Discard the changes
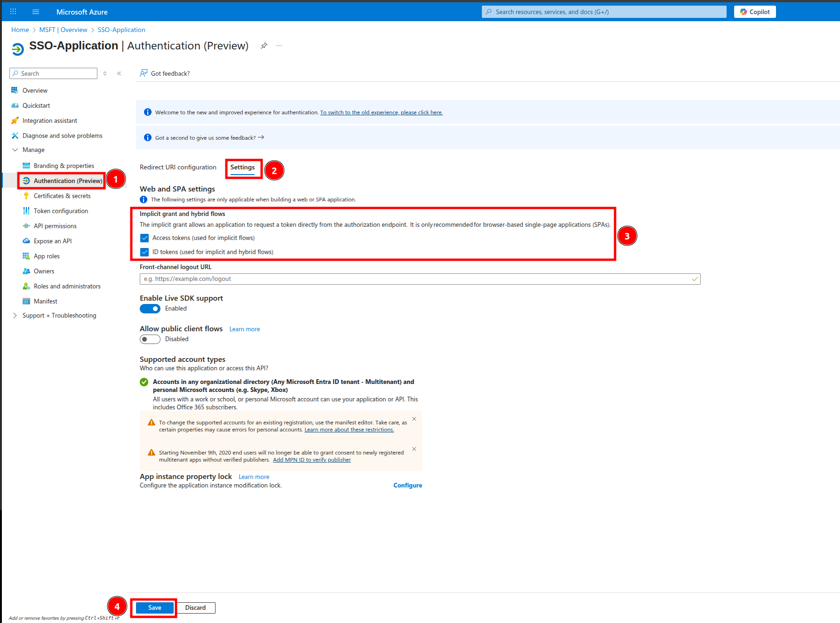Screen dimensions: 840x623 click(x=196, y=607)
